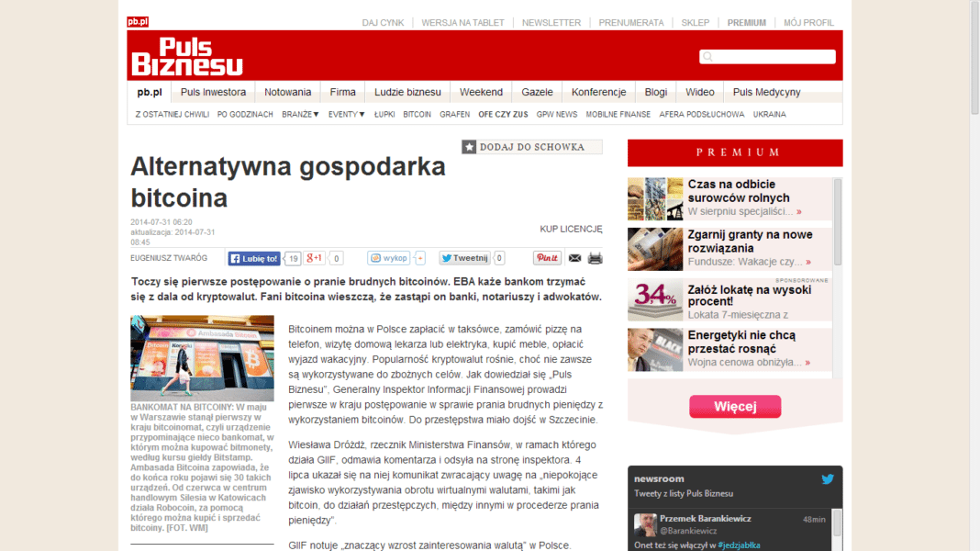Image resolution: width=980 pixels, height=551 pixels.
Task: Open the 3,4% lokata ad thumbnail
Action: pyautogui.click(x=655, y=299)
